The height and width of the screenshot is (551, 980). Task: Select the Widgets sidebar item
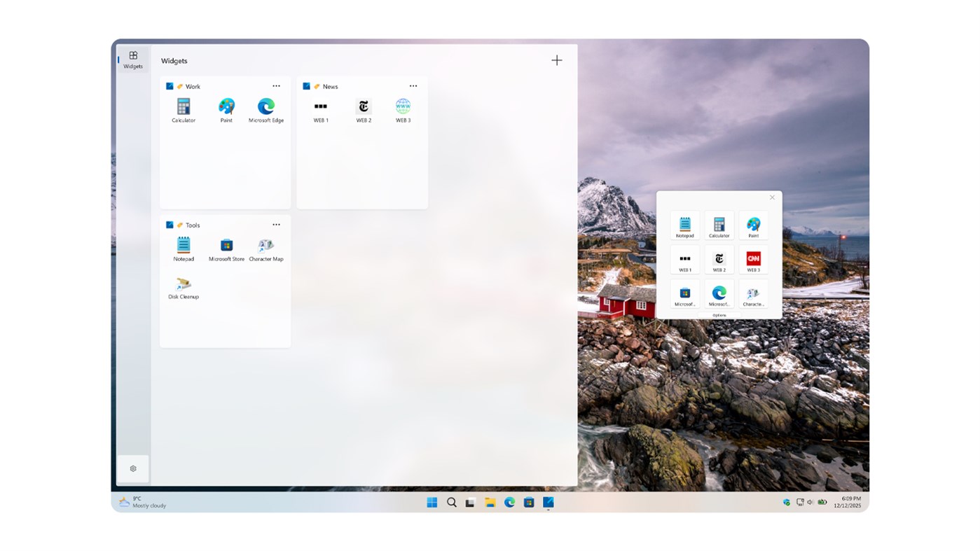point(132,59)
